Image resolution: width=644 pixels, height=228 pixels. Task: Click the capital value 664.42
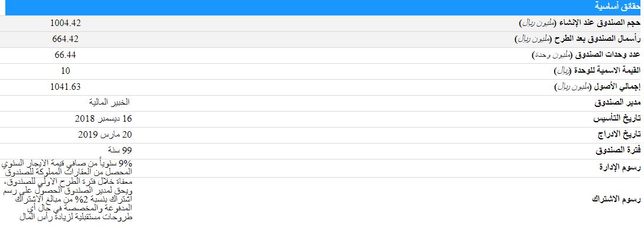point(65,40)
